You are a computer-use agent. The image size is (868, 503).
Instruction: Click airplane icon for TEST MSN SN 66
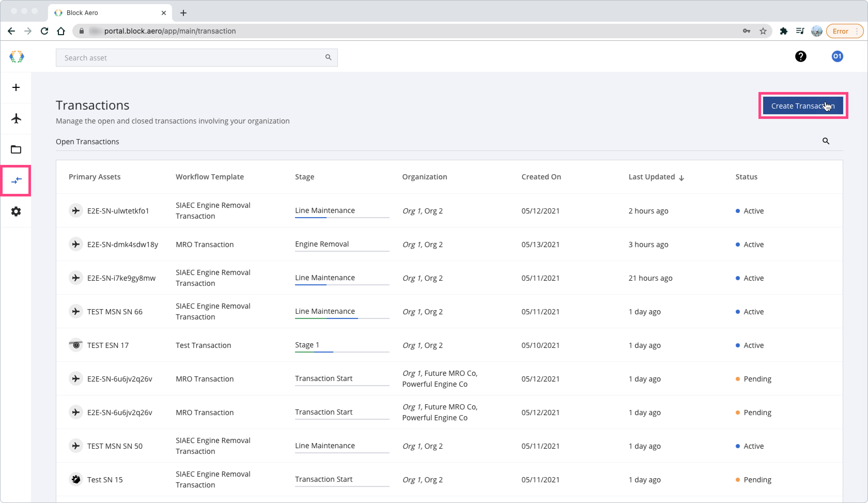click(x=76, y=311)
